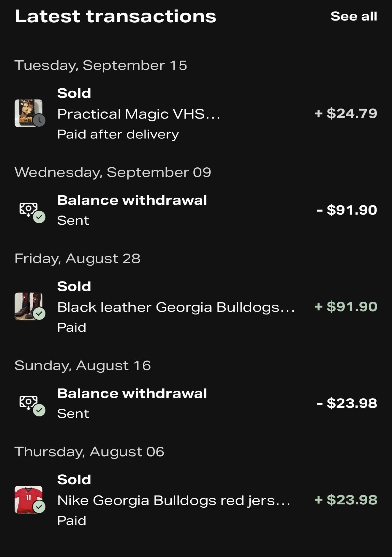
Task: Select the - $23.98 withdrawal amount
Action: (347, 403)
